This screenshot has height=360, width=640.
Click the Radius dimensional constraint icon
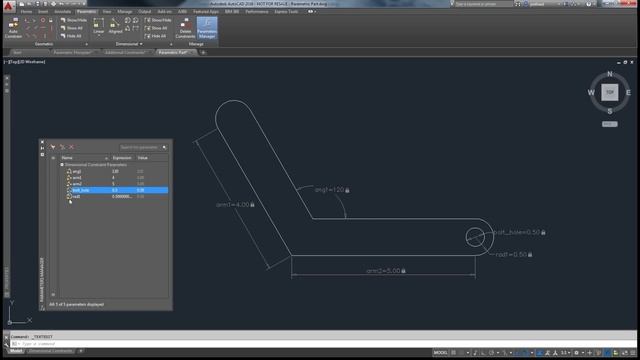[128, 20]
